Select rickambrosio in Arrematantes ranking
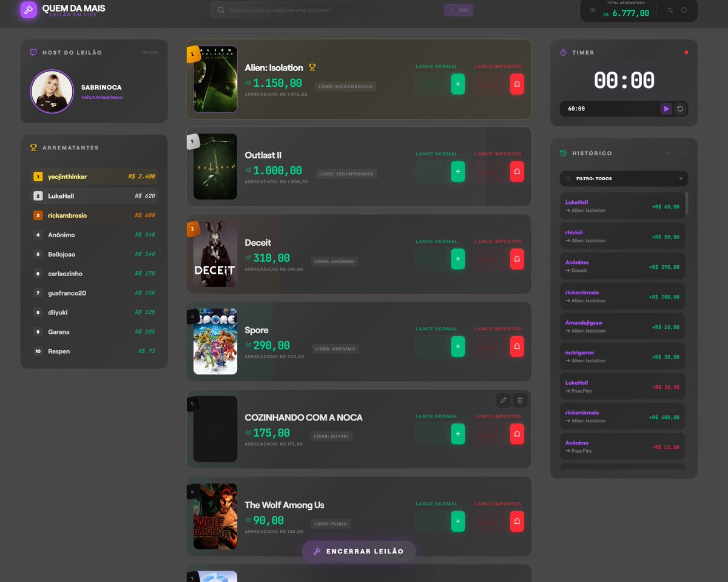The width and height of the screenshot is (728, 582). coord(94,215)
